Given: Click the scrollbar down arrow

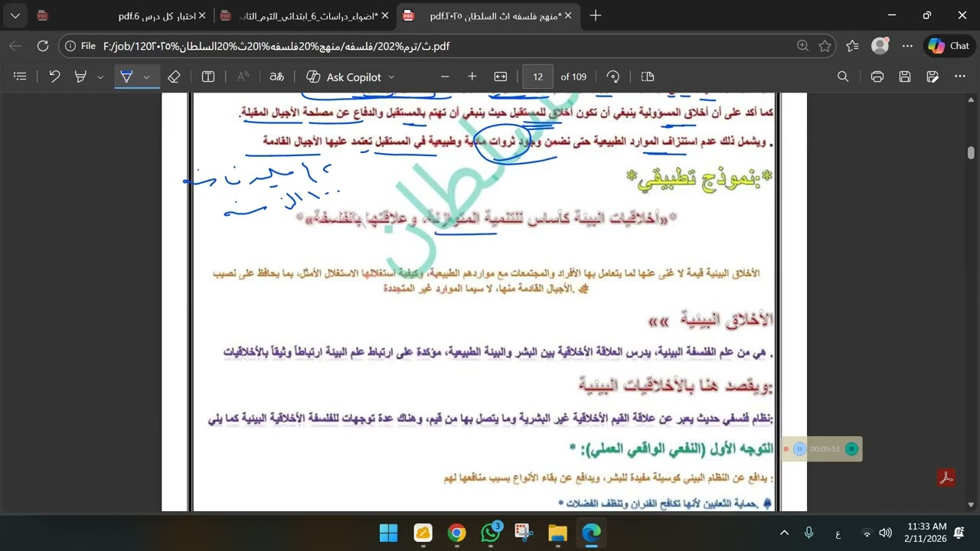Looking at the screenshot, I should pos(971,505).
